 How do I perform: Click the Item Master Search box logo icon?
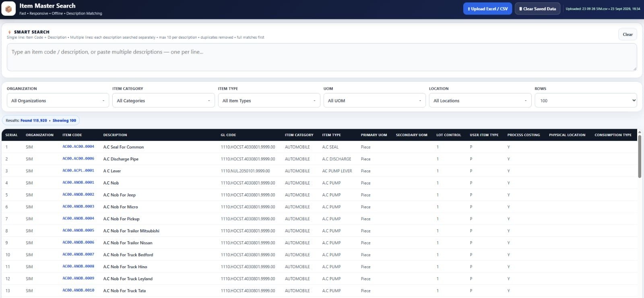click(x=8, y=9)
